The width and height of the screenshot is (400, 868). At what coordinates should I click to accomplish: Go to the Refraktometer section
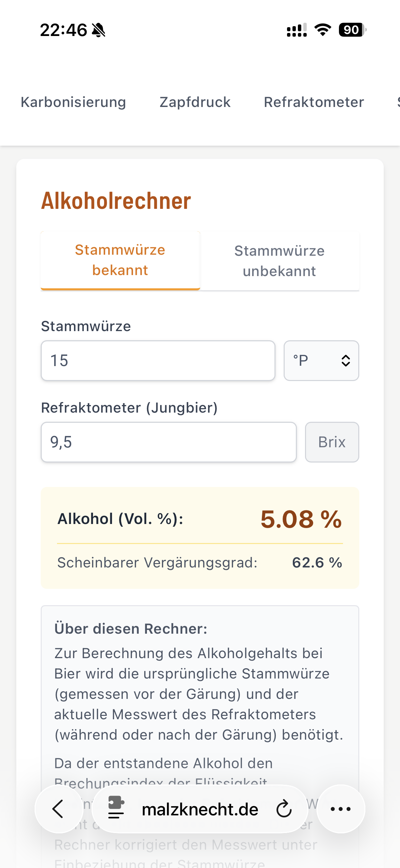(x=314, y=102)
